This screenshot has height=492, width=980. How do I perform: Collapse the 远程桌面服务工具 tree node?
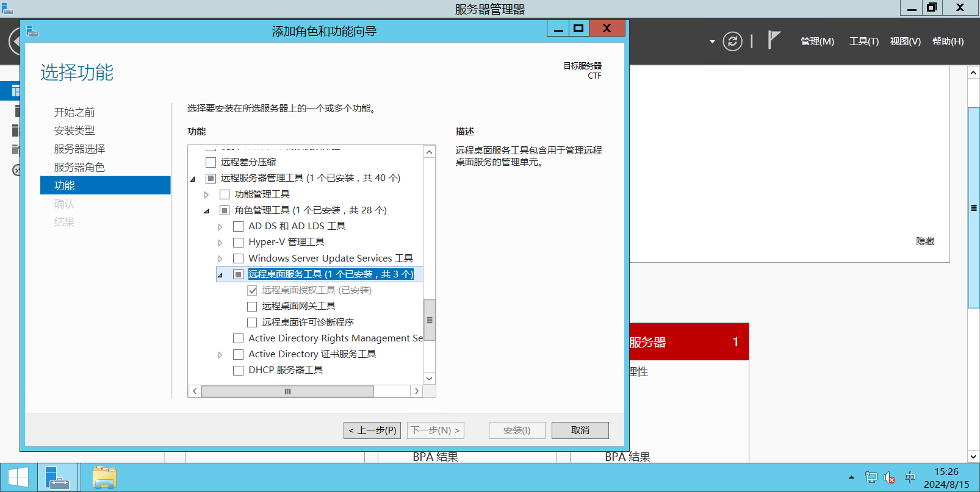click(x=220, y=275)
